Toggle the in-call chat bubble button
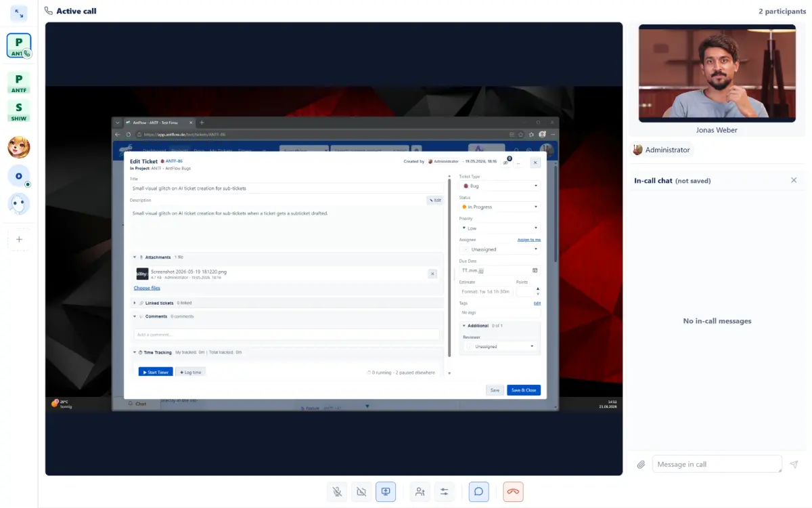The width and height of the screenshot is (812, 508). (478, 492)
